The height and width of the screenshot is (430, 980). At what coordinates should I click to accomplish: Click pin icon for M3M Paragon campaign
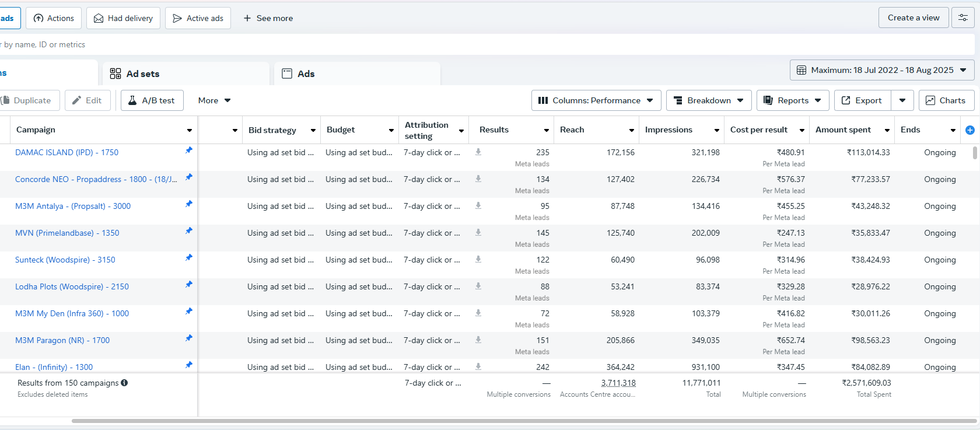[x=188, y=338]
